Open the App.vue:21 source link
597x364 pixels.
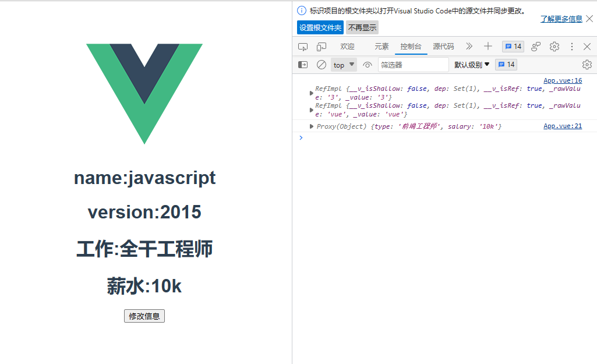pos(563,126)
